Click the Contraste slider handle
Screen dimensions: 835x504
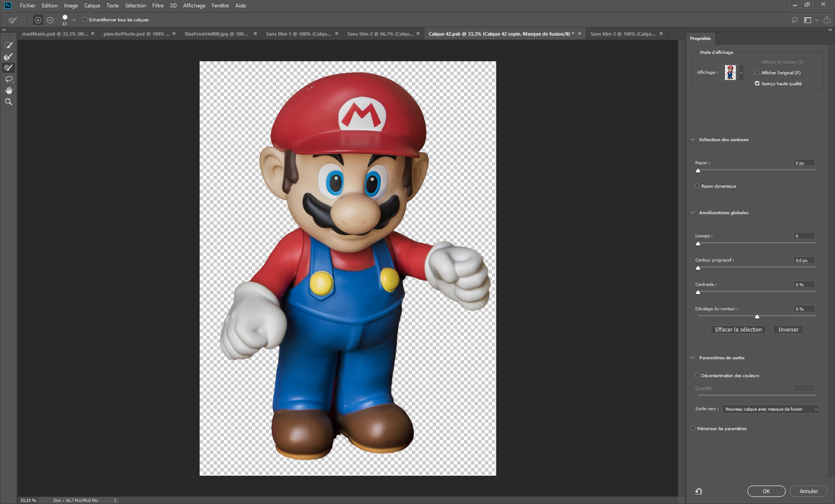click(698, 292)
